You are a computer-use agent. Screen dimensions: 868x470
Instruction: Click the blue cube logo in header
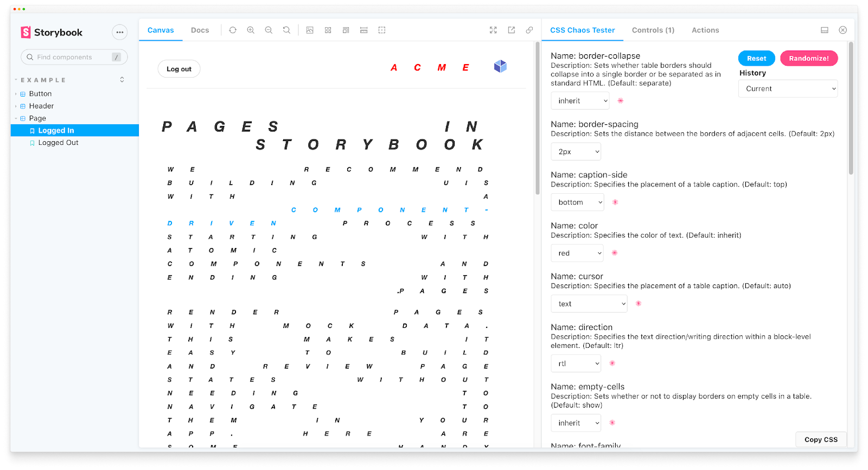point(500,66)
